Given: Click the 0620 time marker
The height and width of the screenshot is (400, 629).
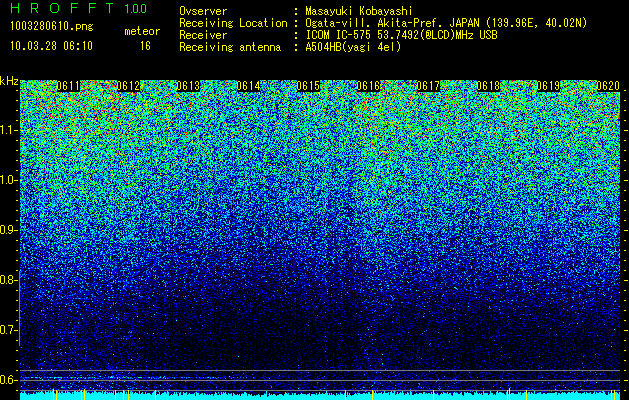Looking at the screenshot, I should point(608,86).
